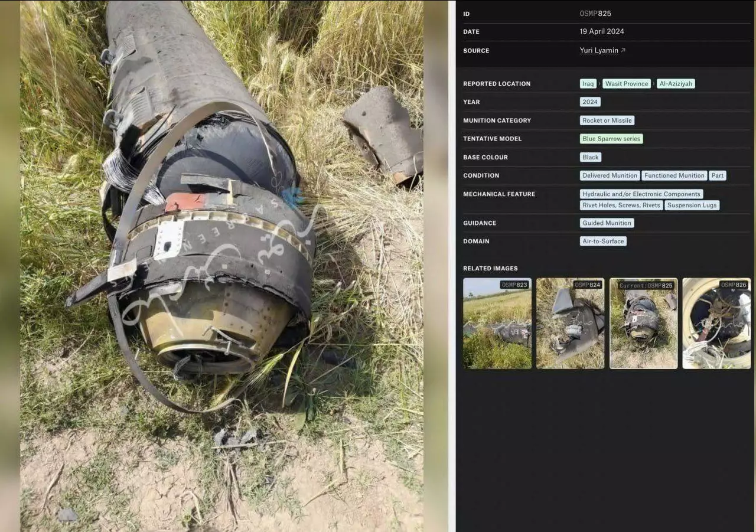Open related image thumbnail OSMP823
Screen dimensions: 756x532
click(x=497, y=324)
